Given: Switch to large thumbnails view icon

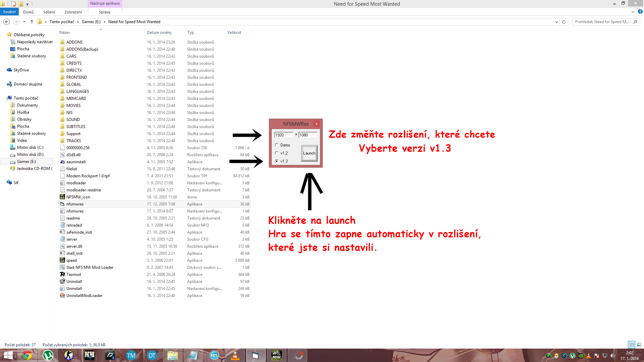Looking at the screenshot, I should point(639,345).
